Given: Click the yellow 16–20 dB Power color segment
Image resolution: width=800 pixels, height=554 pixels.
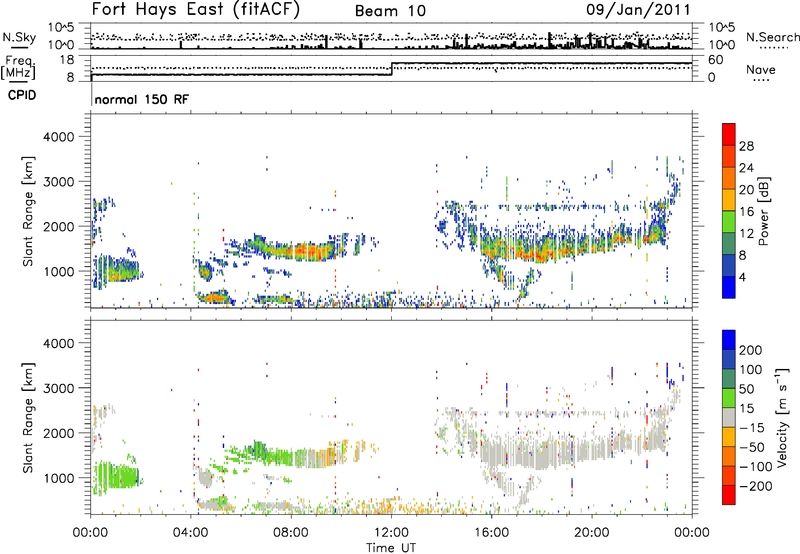Looking at the screenshot, I should [x=729, y=200].
